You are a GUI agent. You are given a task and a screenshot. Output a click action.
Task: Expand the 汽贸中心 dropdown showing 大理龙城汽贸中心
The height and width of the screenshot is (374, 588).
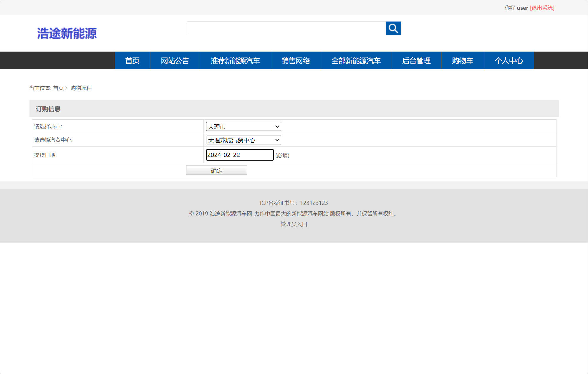click(x=243, y=140)
